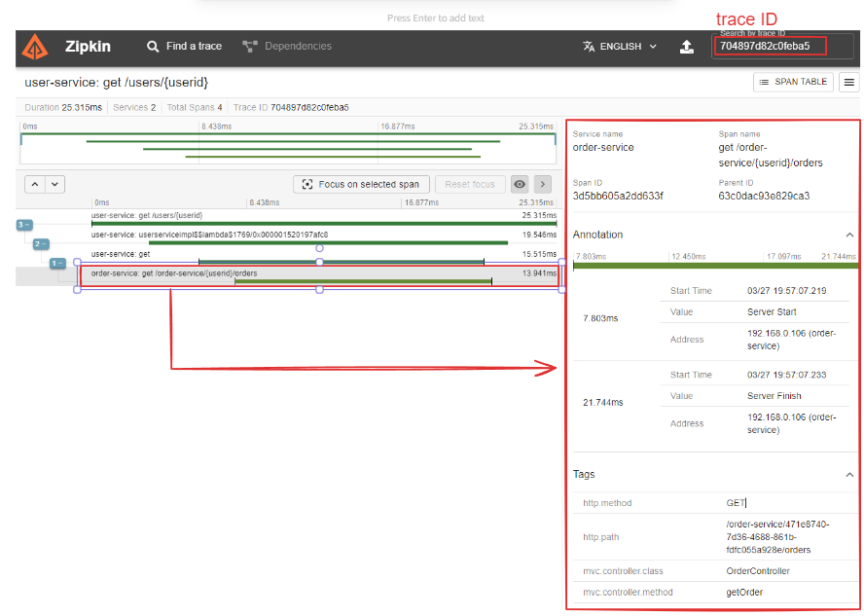Screen dimensions: 864x616
Task: Click the getOrder tag value
Action: (x=744, y=593)
